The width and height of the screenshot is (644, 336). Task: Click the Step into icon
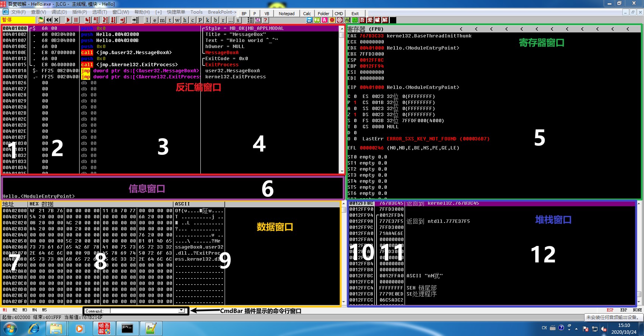(88, 20)
